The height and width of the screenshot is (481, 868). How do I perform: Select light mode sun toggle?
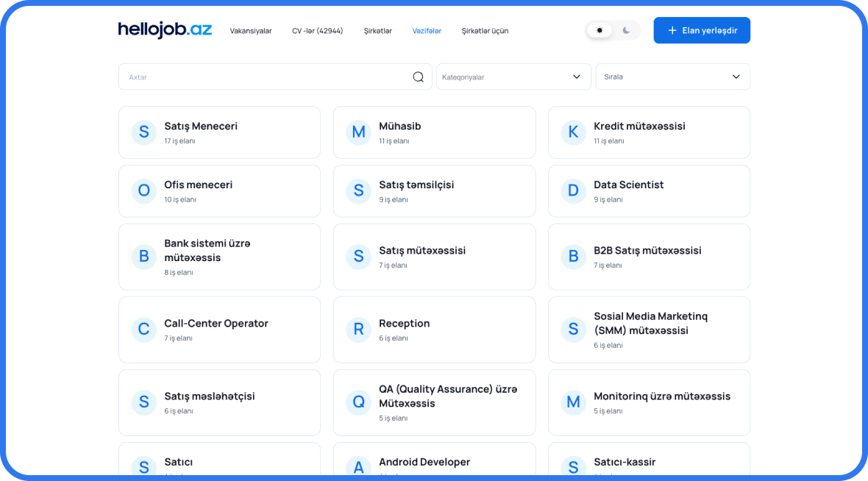click(600, 30)
